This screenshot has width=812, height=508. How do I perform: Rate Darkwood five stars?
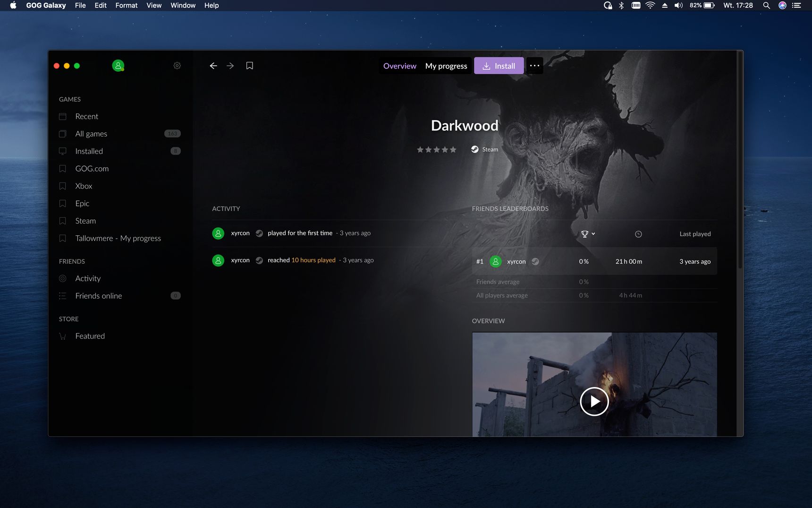453,149
